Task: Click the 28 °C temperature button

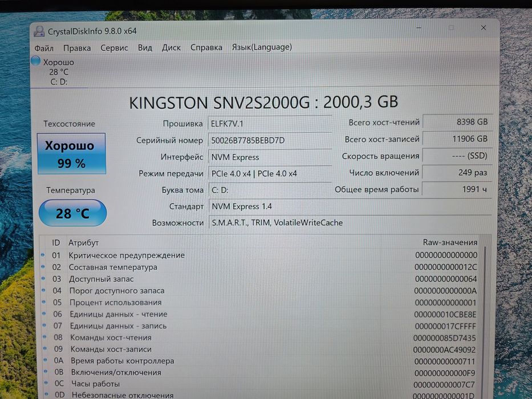Action: 72,213
